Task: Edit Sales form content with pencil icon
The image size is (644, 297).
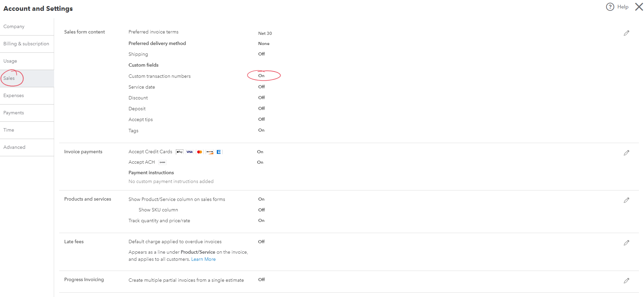Action: click(x=626, y=33)
